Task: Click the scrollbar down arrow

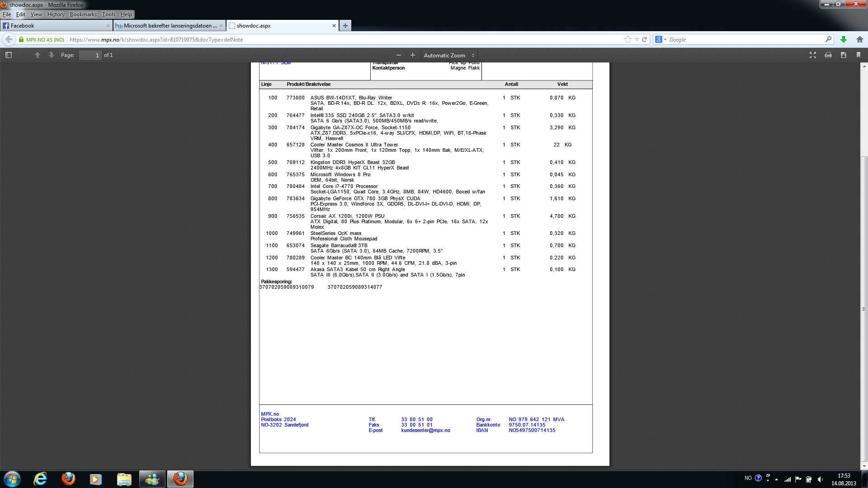Action: coord(864,466)
